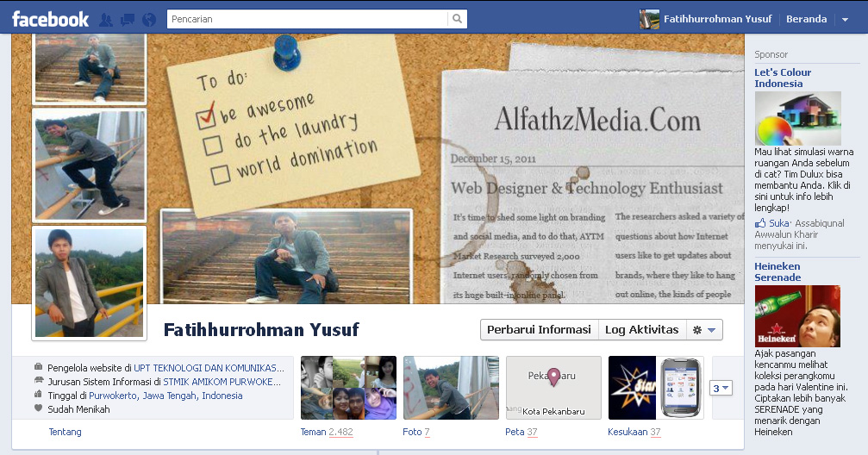Click the STMIK AMIKOM PURWOKE... link
This screenshot has width=868, height=455.
(x=222, y=382)
